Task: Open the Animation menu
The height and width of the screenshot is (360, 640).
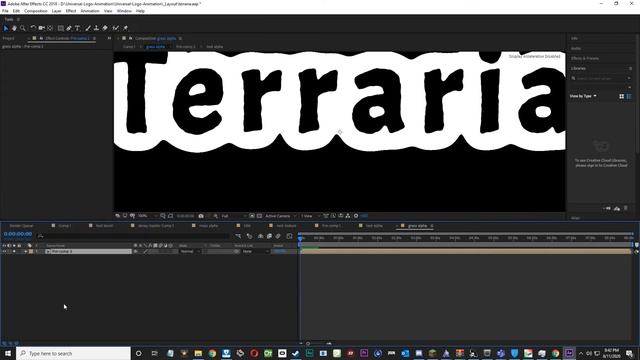Action: tap(90, 11)
